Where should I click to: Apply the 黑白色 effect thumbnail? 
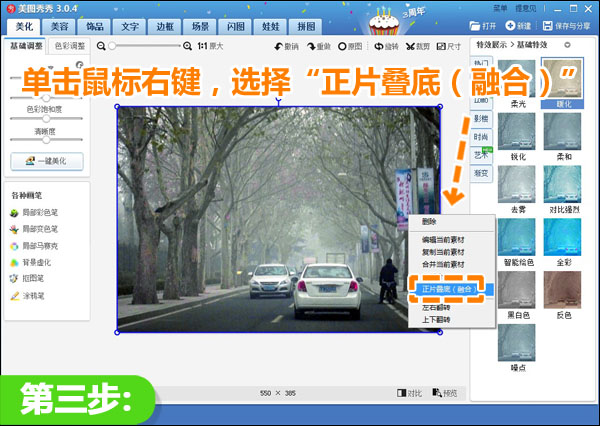517,290
